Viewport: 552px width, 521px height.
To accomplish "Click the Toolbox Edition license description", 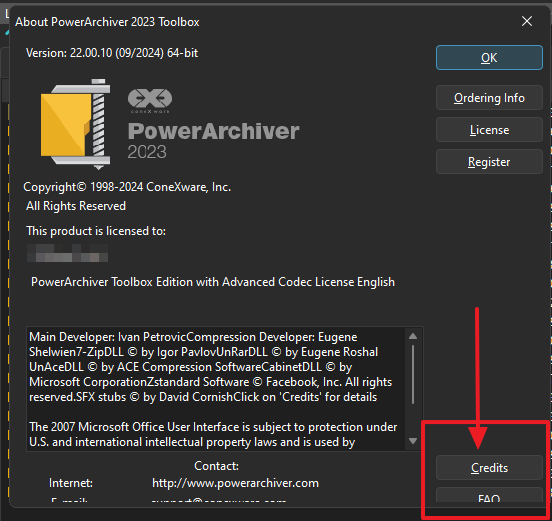I will point(213,282).
